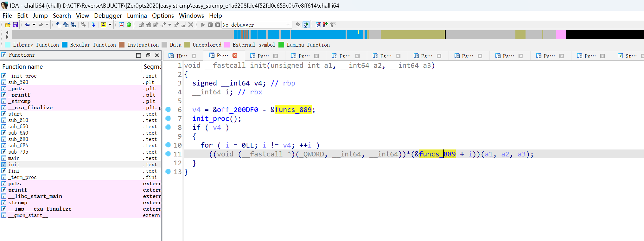Click the Regular function blue swatch

click(65, 45)
